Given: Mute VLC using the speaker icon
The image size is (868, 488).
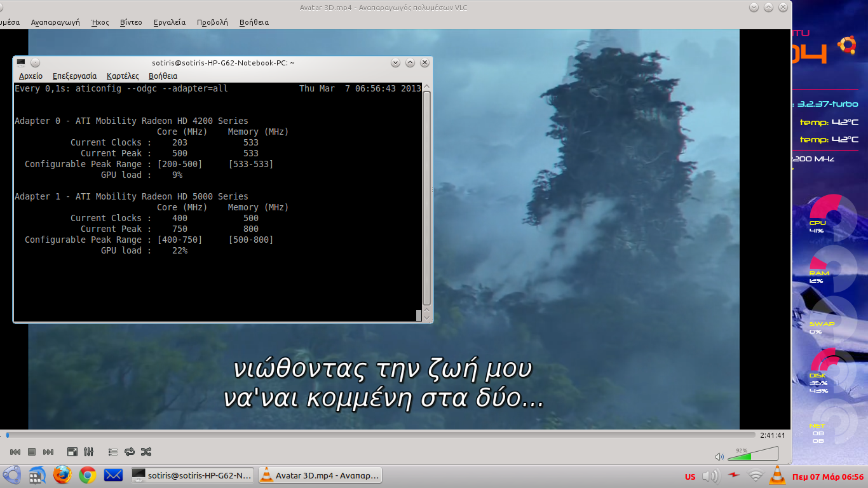Looking at the screenshot, I should (x=719, y=456).
